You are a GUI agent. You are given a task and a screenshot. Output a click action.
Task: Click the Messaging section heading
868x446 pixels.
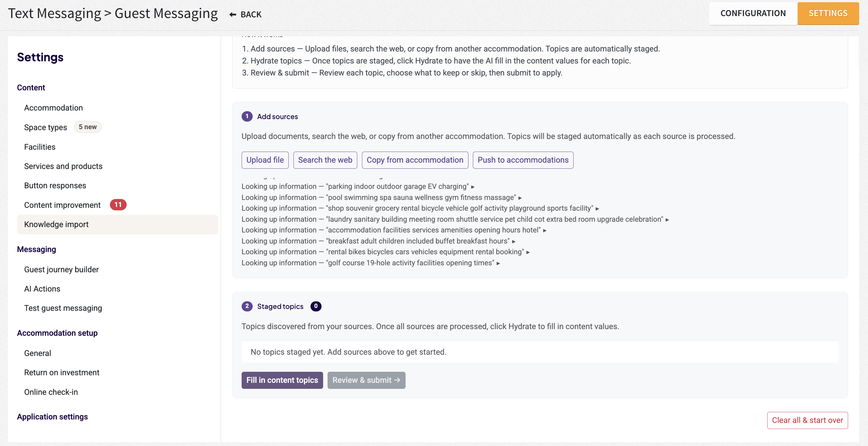tap(36, 249)
